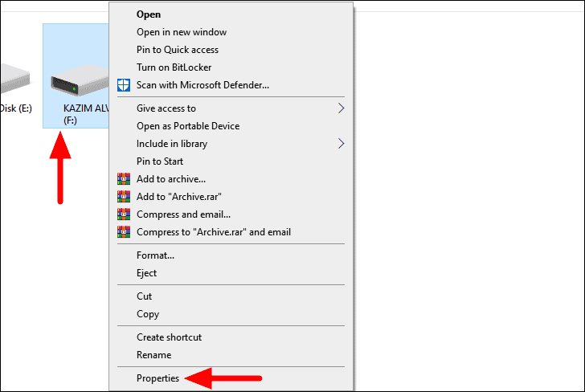Select Pin to Quick access
The height and width of the screenshot is (392, 585).
tap(178, 50)
